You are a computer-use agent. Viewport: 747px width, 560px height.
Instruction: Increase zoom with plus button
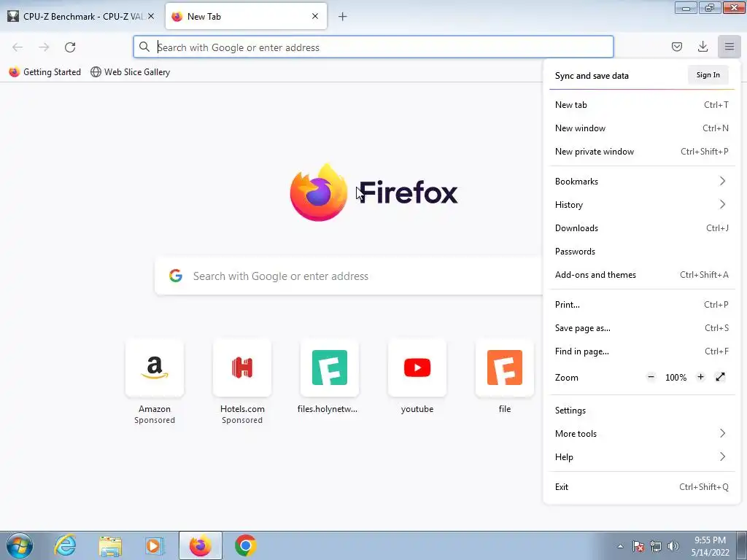[x=700, y=377]
